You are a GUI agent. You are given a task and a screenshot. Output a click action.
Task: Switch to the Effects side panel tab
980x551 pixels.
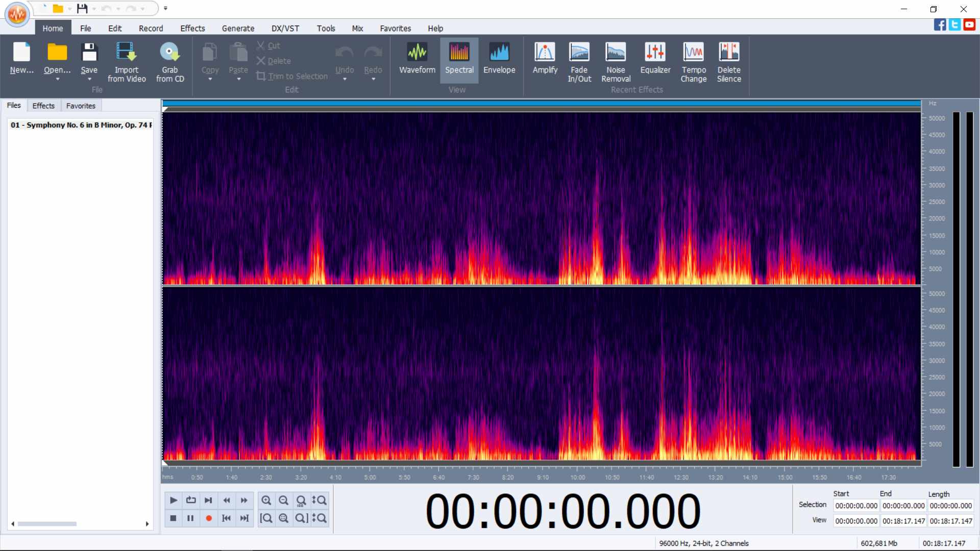click(x=43, y=106)
